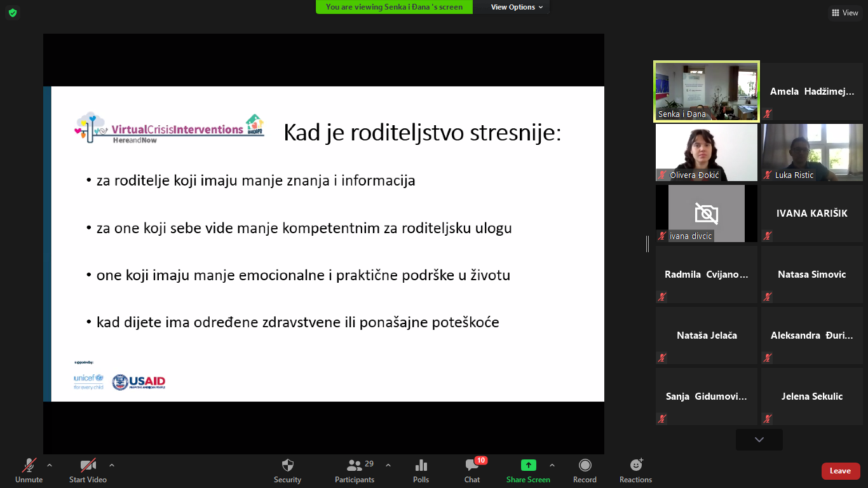Click the green encryption shield icon
868x488 pixels.
[13, 13]
